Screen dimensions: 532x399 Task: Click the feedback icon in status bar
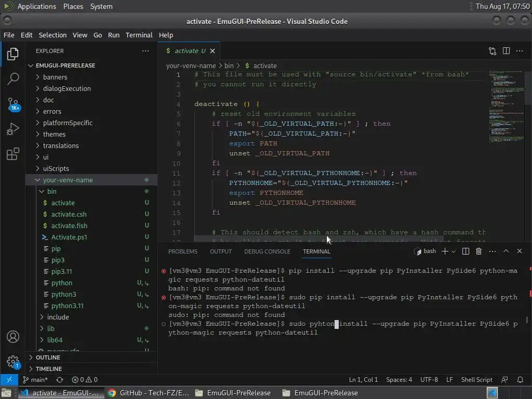(x=504, y=380)
